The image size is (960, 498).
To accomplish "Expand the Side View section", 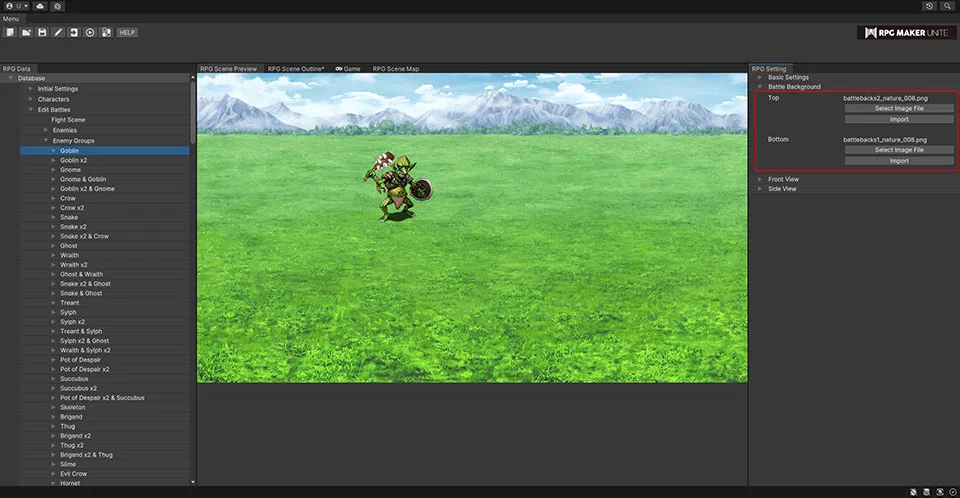I will coord(782,188).
